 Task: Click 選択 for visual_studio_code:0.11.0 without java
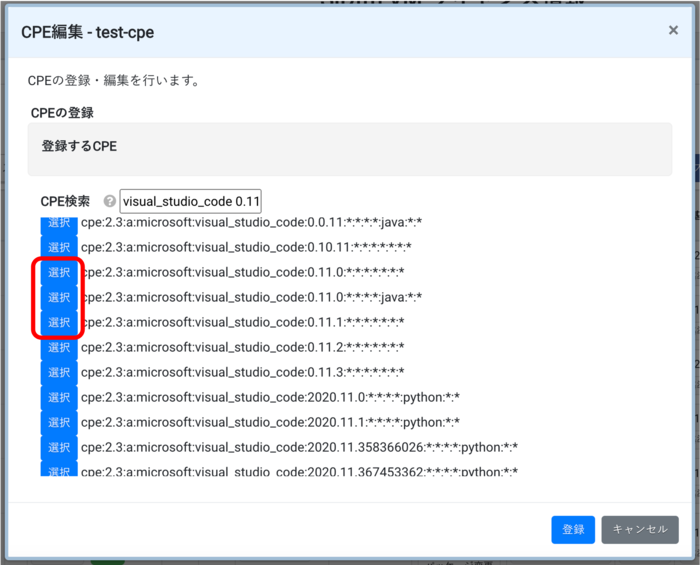[59, 272]
